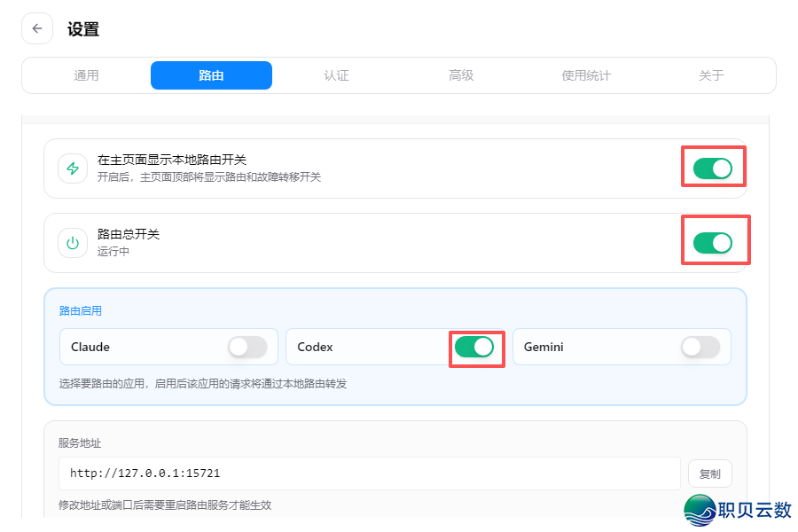The width and height of the screenshot is (798, 532).
Task: Click the lightning bolt icon
Action: 73,168
